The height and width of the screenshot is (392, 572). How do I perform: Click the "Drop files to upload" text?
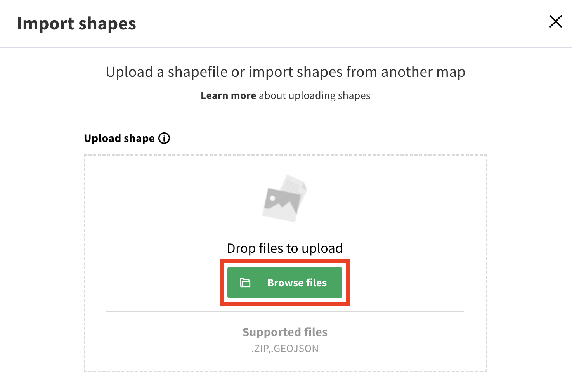[x=285, y=248]
